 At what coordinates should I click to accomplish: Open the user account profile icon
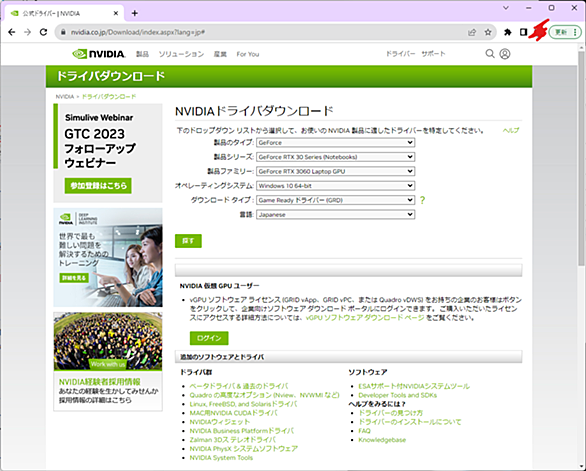pyautogui.click(x=505, y=54)
